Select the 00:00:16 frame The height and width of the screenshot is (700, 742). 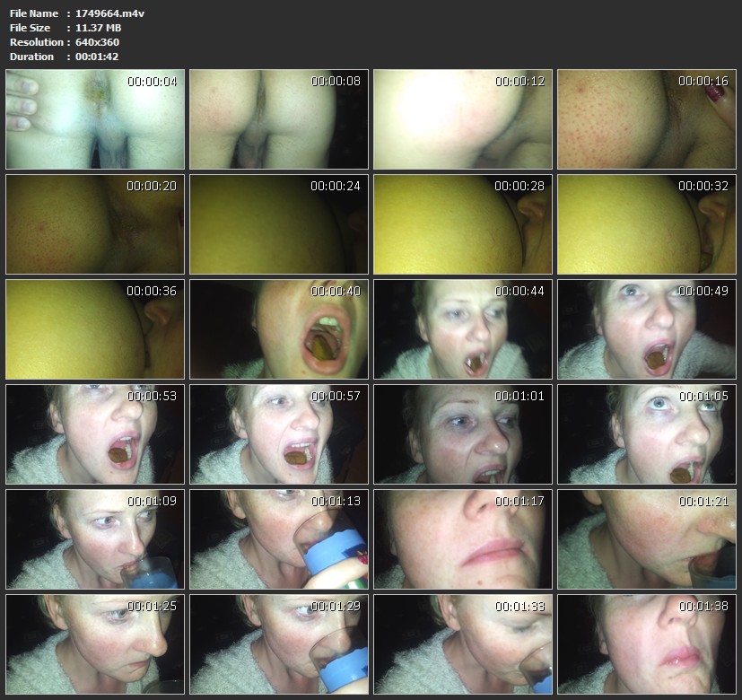point(647,119)
